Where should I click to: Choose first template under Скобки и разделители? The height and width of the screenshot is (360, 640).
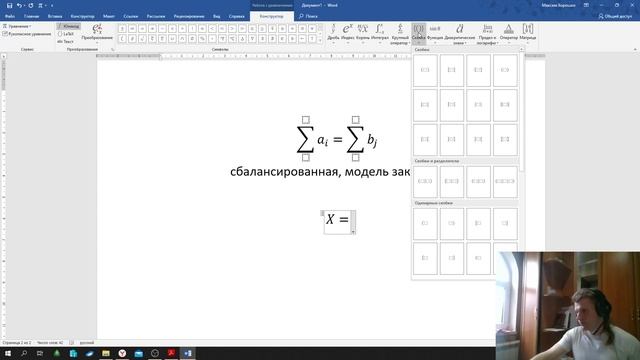point(425,181)
